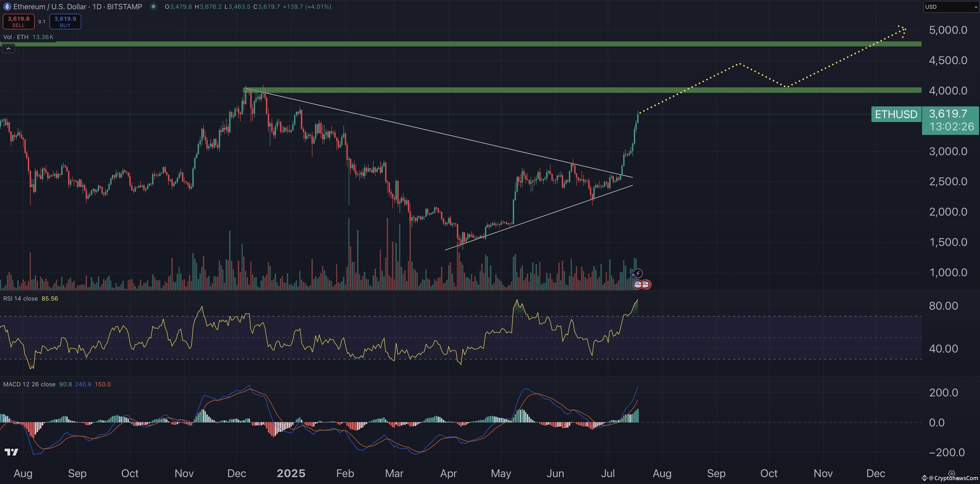This screenshot has height=484, width=980.
Task: Click the Ethereum logo icon beside the symbol name
Action: tap(7, 6)
